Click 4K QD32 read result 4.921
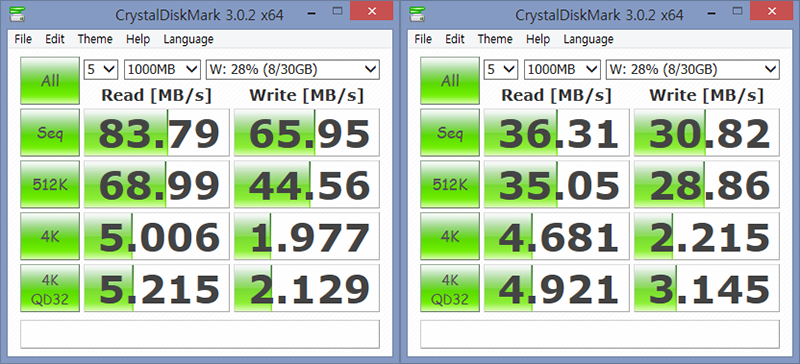Screen dimensions: 800x364 point(557,288)
